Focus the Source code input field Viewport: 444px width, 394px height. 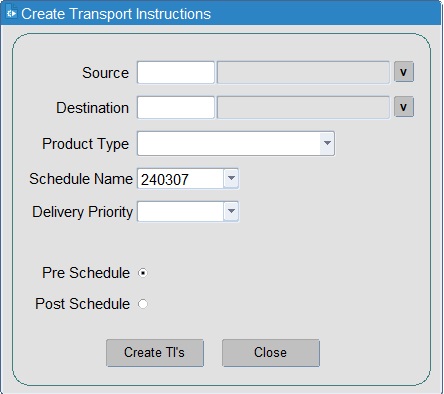[x=176, y=72]
